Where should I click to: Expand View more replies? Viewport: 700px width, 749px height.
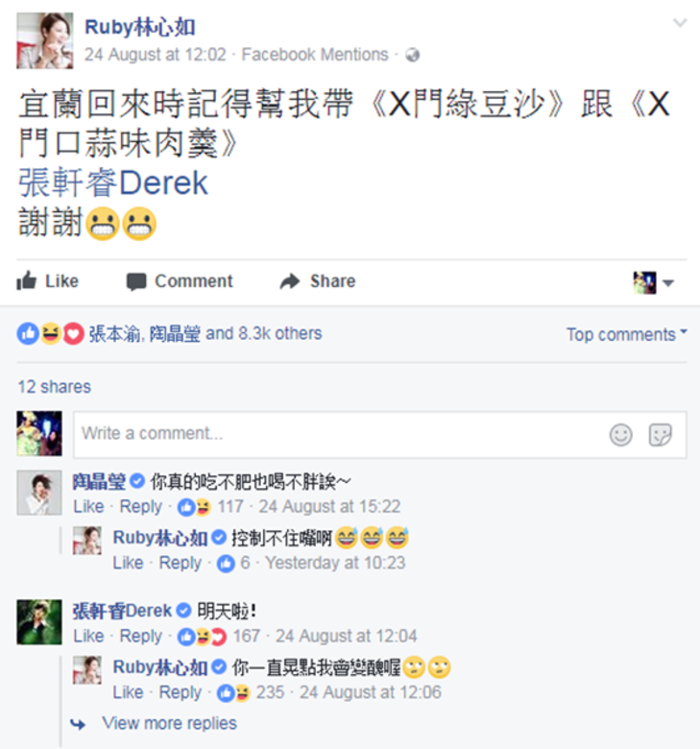click(169, 723)
